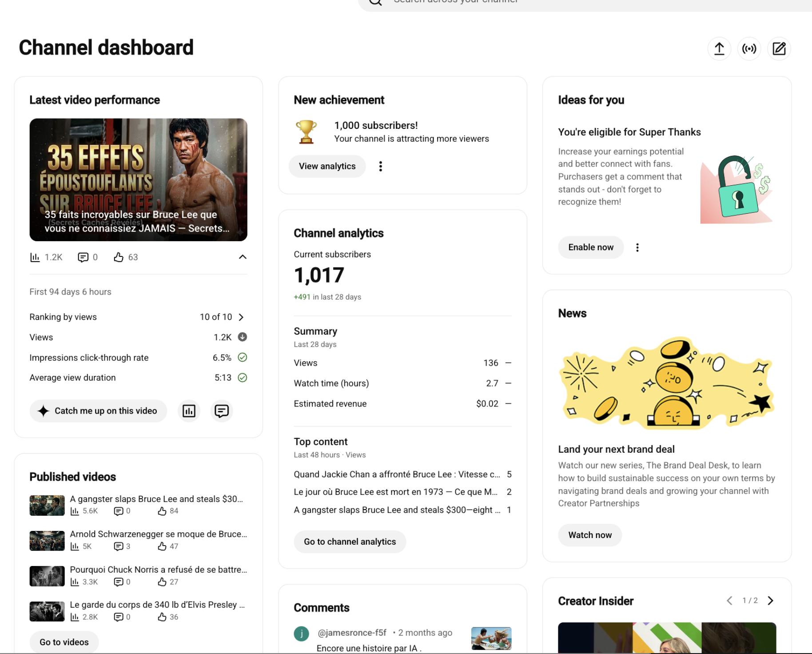Viewport: 812px width, 654px height.
Task: Click the comments icon for Arnold Schwarzenegger video
Action: point(118,546)
